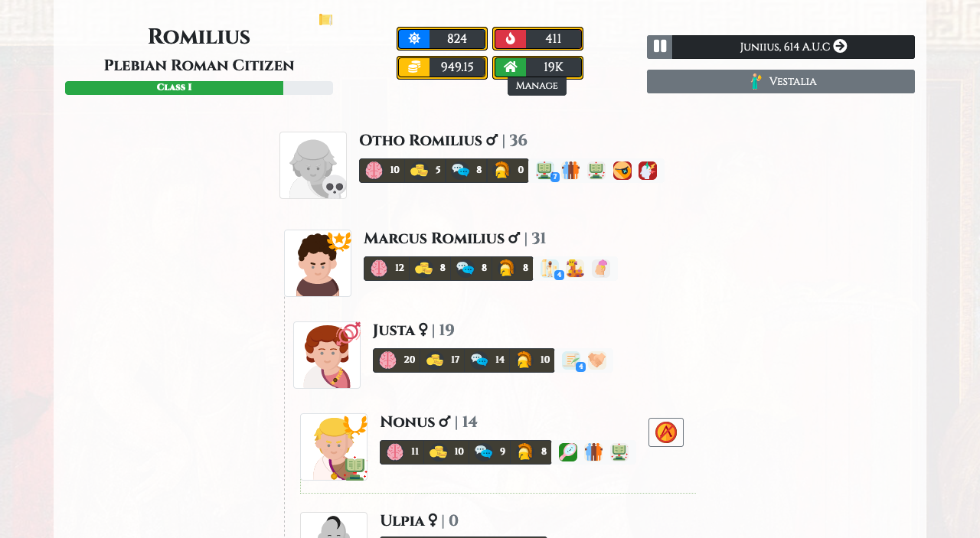Click the gold coins wealth counter 949.15
This screenshot has width=980, height=538.
(442, 67)
